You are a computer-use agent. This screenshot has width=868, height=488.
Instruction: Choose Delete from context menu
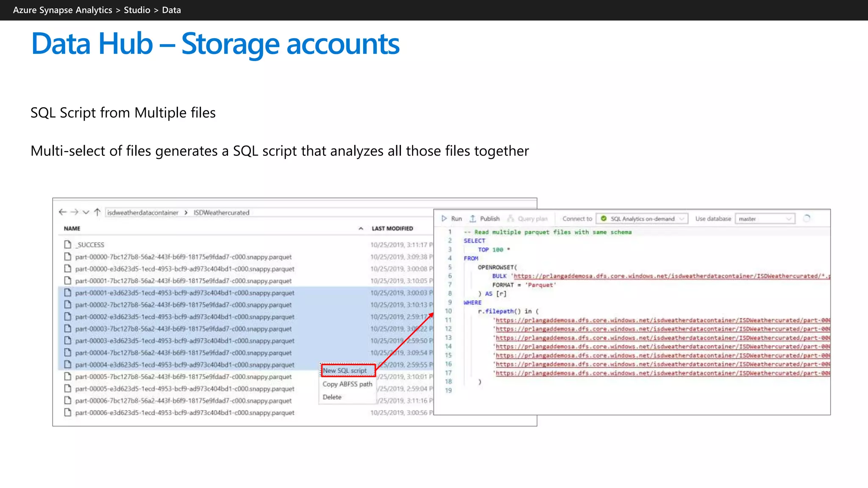332,397
